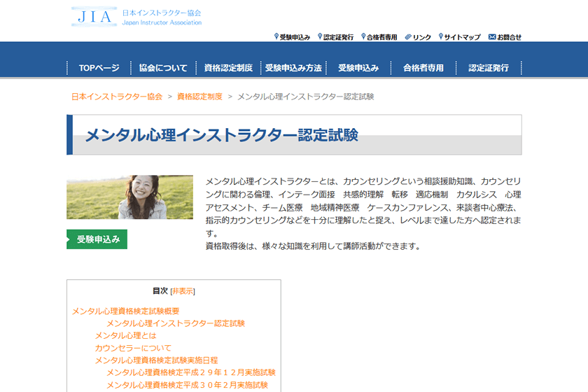Image resolution: width=588 pixels, height=392 pixels.
Task: Open リンク page from top utility bar
Action: point(421,37)
